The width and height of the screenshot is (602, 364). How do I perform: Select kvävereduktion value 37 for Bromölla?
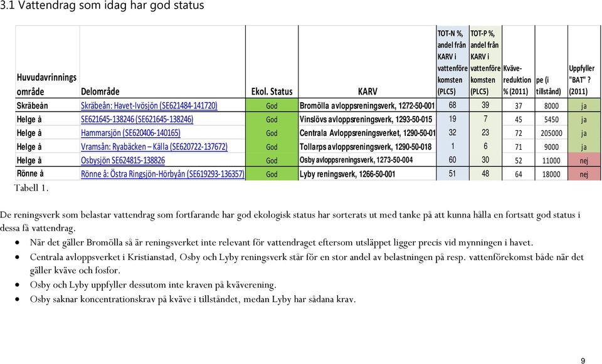(519, 106)
